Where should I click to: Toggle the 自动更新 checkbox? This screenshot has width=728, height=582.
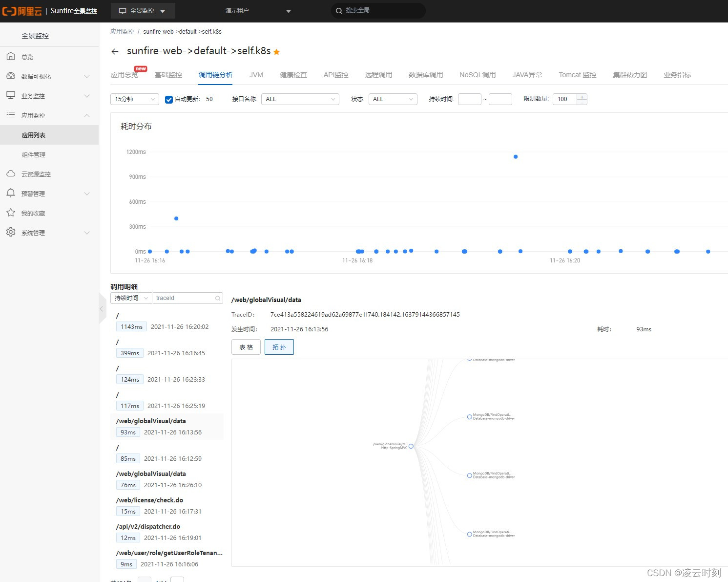[x=169, y=99]
